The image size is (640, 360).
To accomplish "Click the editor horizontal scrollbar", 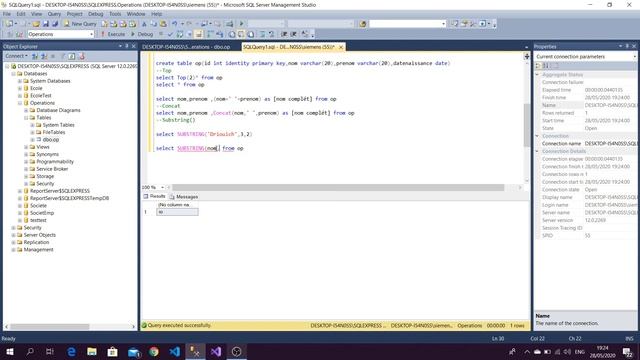I will click(x=338, y=188).
